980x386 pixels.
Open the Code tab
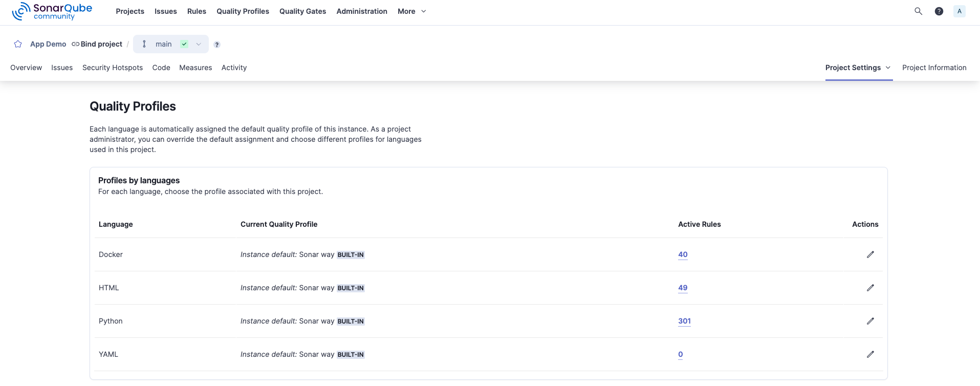tap(161, 68)
